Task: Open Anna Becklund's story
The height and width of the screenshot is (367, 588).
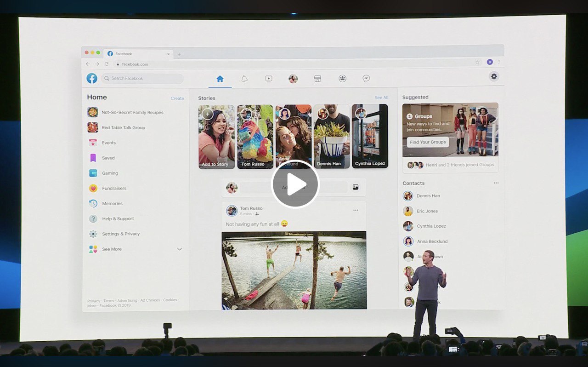Action: click(293, 137)
